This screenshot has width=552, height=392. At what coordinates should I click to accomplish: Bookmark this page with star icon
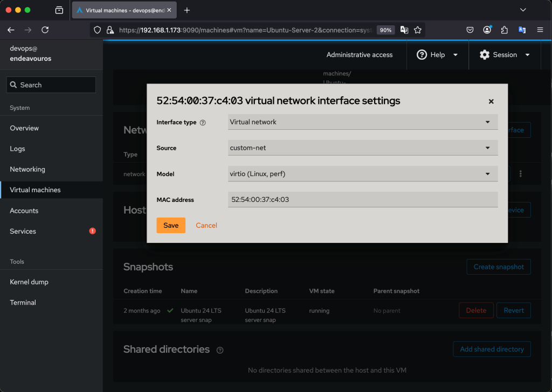pyautogui.click(x=417, y=30)
